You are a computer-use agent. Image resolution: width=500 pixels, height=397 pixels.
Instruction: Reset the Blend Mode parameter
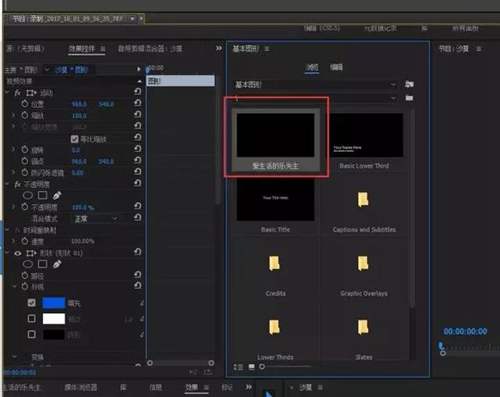tap(138, 218)
